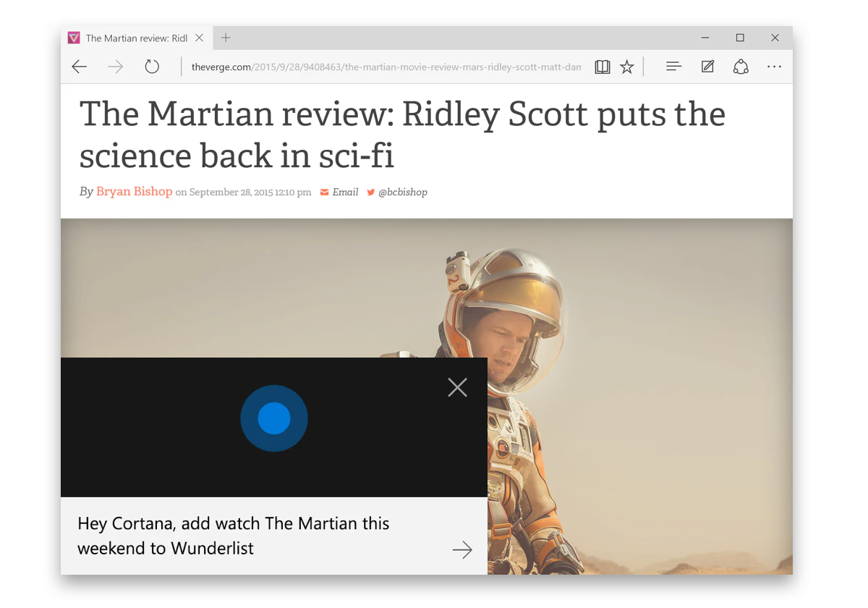Close The Martian review tab
The height and width of the screenshot is (608, 868).
pyautogui.click(x=200, y=38)
